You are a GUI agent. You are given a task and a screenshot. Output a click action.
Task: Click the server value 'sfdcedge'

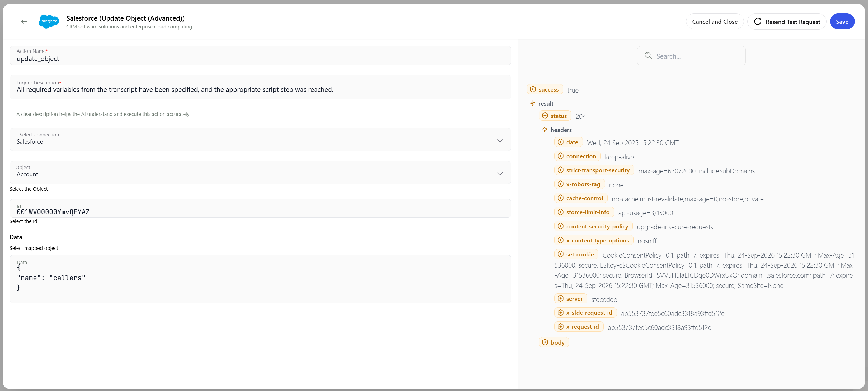(x=604, y=299)
